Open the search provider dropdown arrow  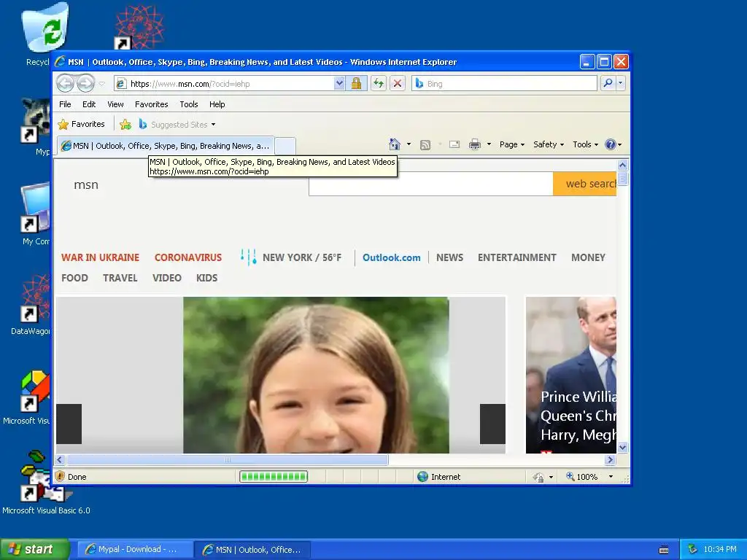(620, 83)
